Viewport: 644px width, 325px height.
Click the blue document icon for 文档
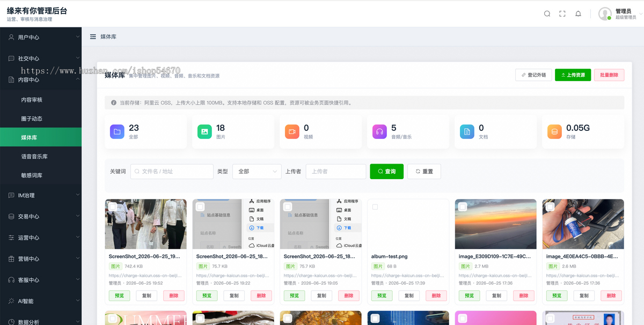(467, 131)
